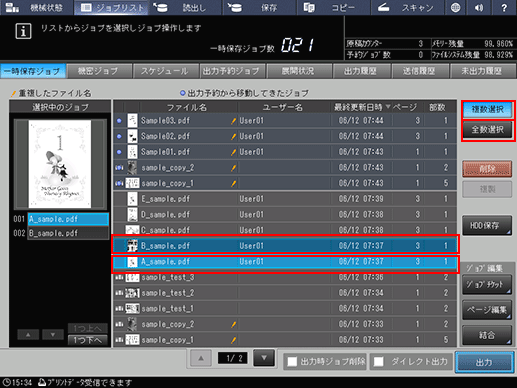517x388 pixels.
Task: Click the preview thumbnail of selected job
Action: tap(60, 164)
